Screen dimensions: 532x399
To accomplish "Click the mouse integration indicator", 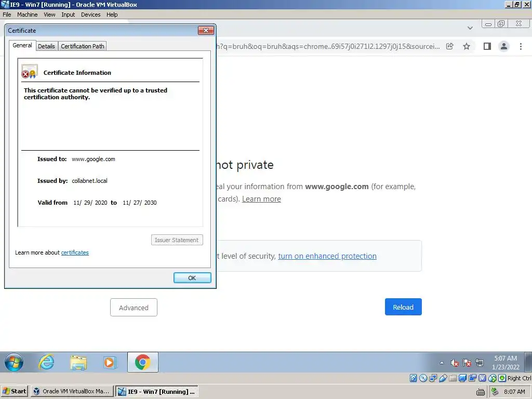I will [493, 378].
